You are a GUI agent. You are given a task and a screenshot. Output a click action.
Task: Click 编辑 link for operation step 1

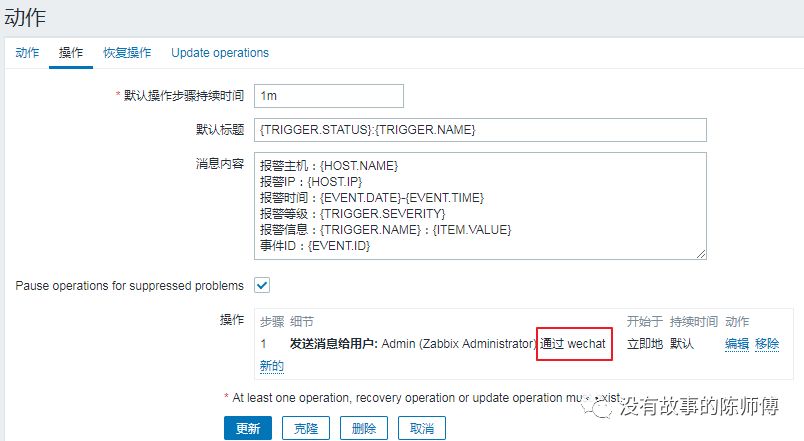click(737, 344)
